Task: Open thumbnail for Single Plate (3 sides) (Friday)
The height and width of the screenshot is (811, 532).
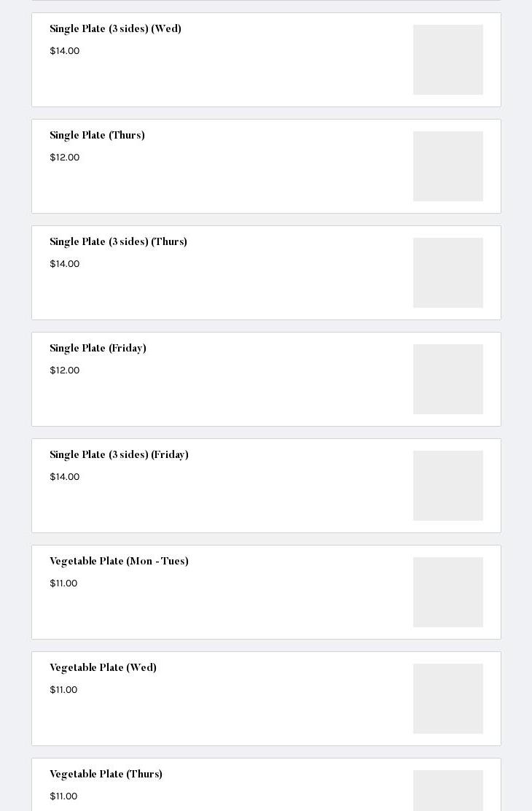Action: point(447,486)
